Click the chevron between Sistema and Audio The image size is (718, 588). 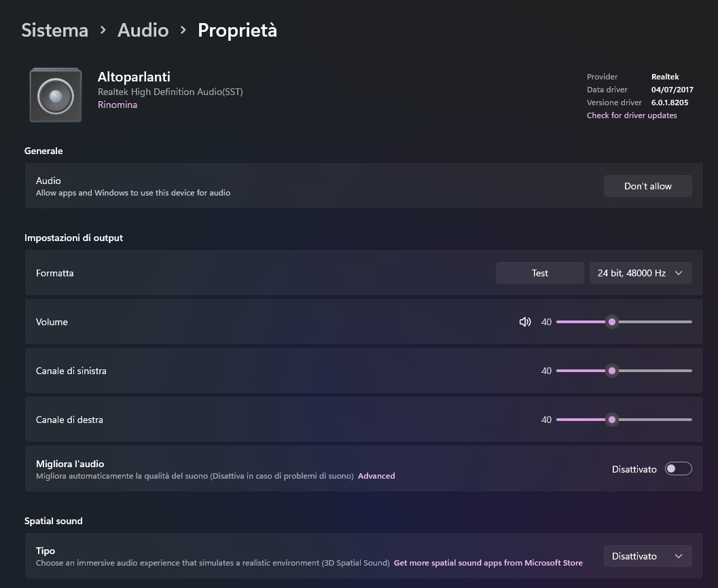103,31
